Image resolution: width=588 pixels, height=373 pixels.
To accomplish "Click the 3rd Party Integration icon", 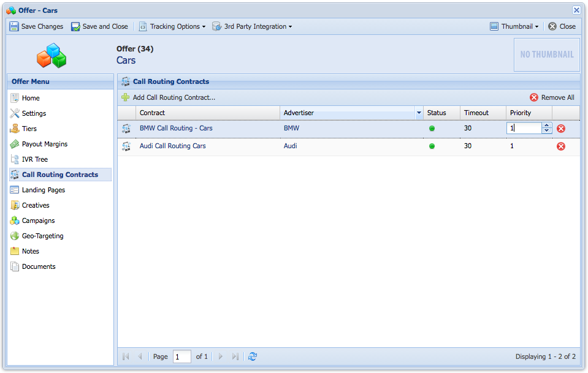I will 217,26.
